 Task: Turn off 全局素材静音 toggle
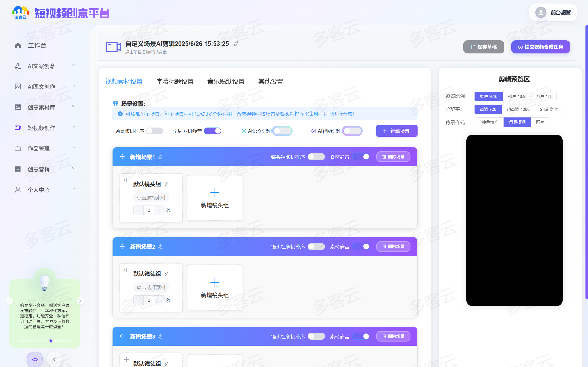click(x=213, y=131)
